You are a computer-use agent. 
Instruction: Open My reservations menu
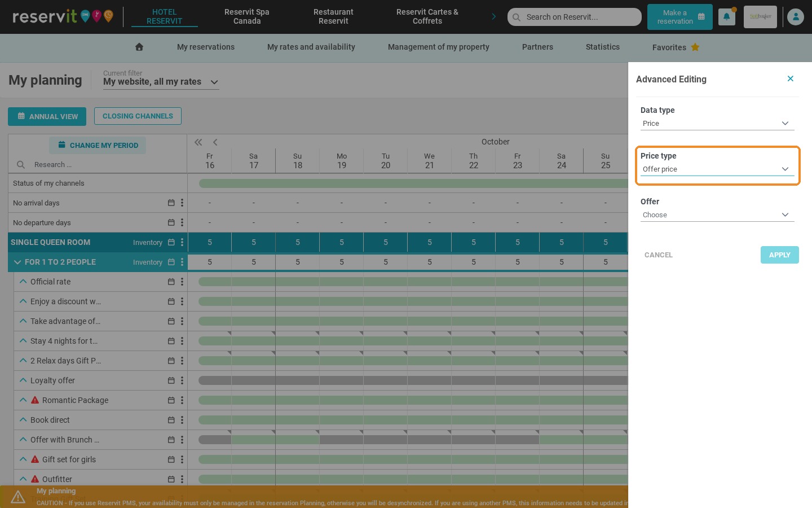point(206,47)
